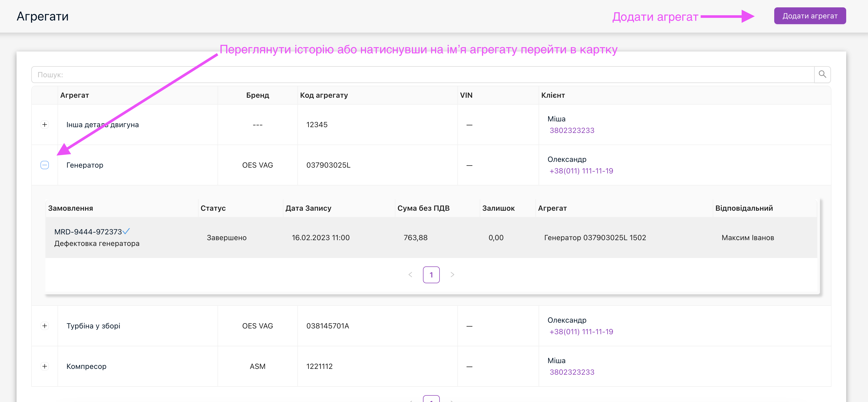The width and height of the screenshot is (868, 402).
Task: Collapse the Генератор row history
Action: tap(44, 165)
